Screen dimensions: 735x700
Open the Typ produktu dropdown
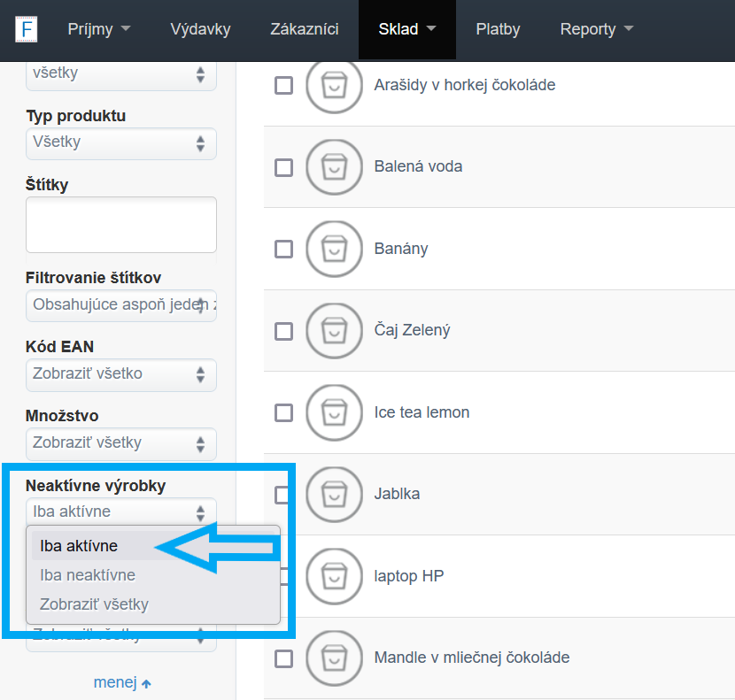tap(120, 142)
